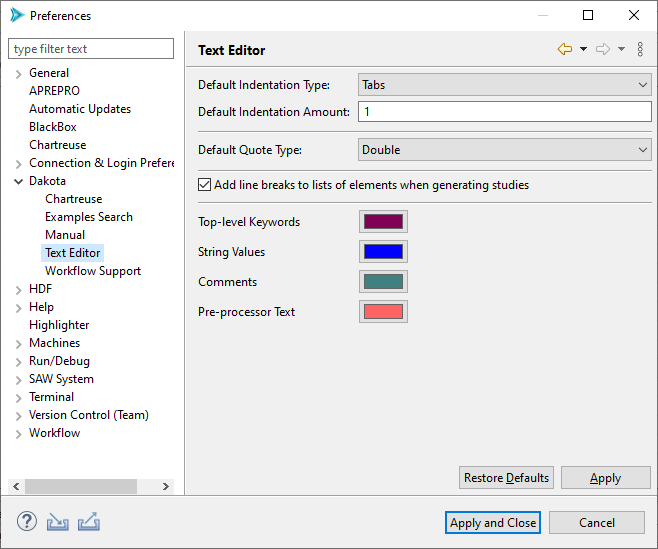Viewport: 658px width, 549px height.
Task: Select APREPRO preferences page
Action: coord(55,91)
